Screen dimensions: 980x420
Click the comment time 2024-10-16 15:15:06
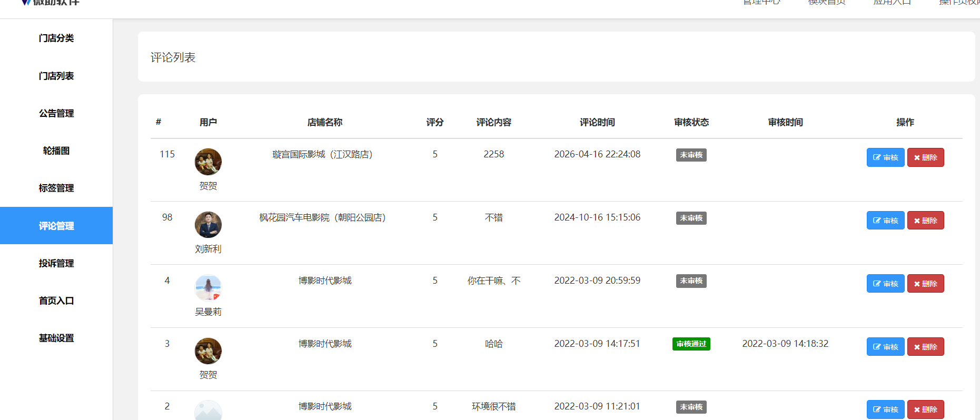[x=597, y=217]
